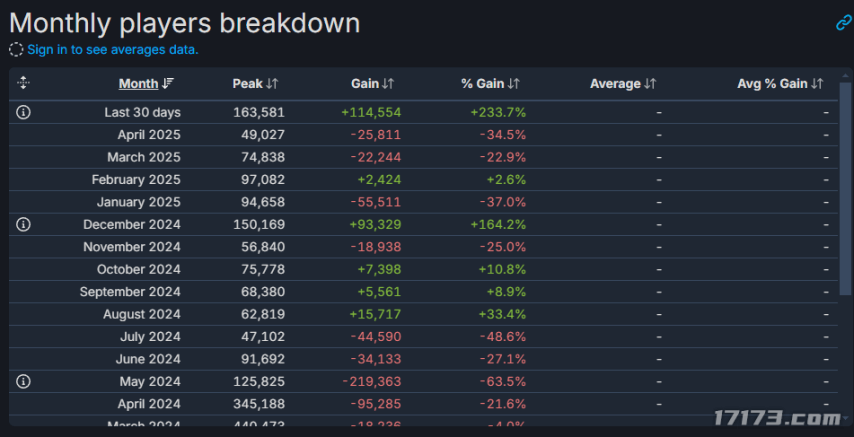Screen dimensions: 854x437
Task: Click info icon beside May 2024
Action: pos(23,381)
